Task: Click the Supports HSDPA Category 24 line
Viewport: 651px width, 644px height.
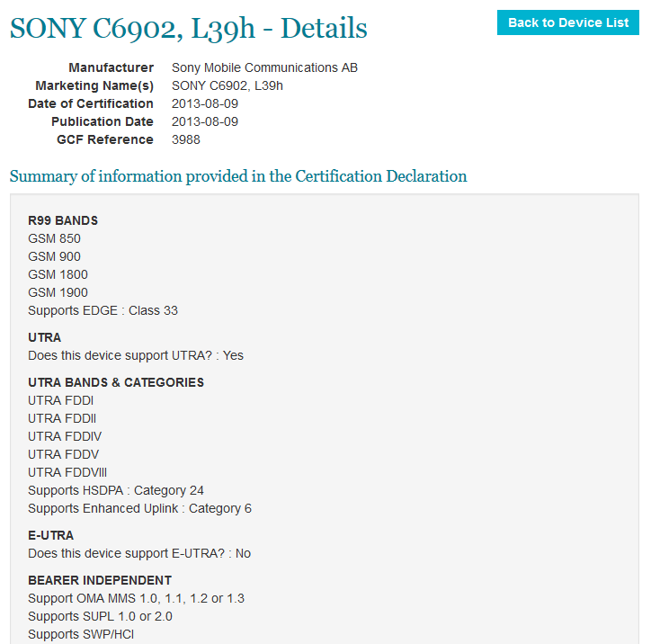Action: [116, 490]
